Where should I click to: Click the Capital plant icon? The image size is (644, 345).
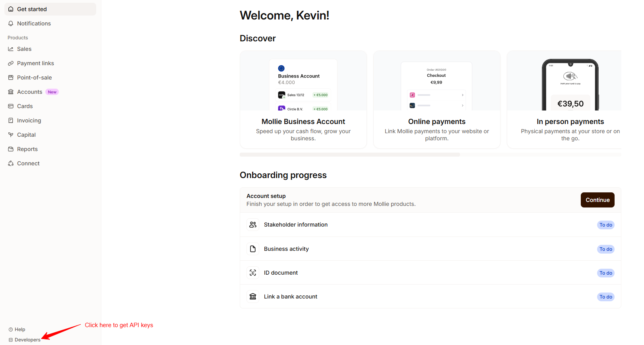(x=11, y=135)
